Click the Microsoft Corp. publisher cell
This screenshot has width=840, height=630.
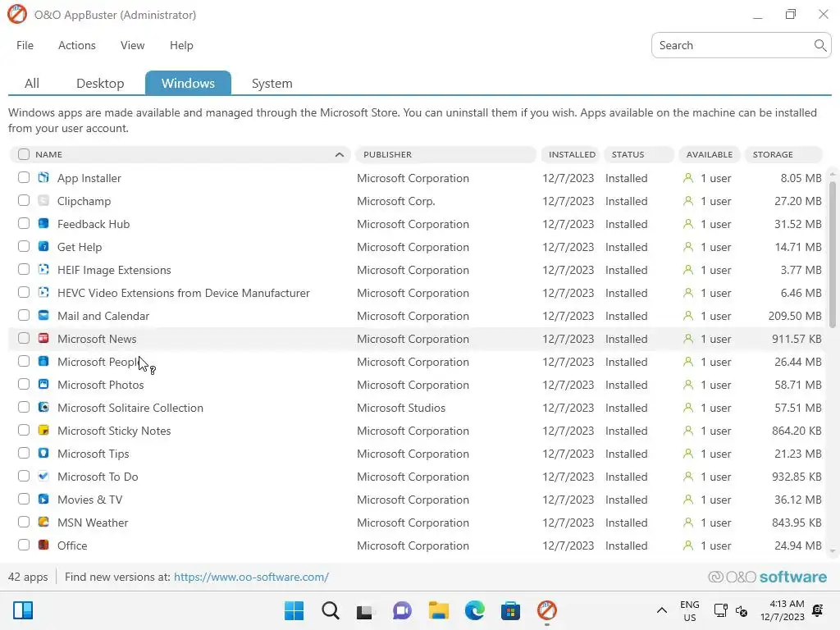(x=396, y=201)
